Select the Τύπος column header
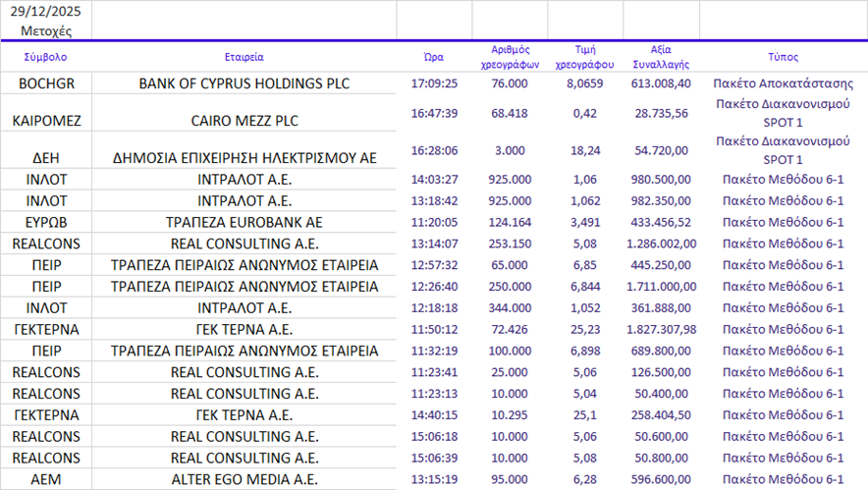This screenshot has width=868, height=490. click(x=783, y=57)
